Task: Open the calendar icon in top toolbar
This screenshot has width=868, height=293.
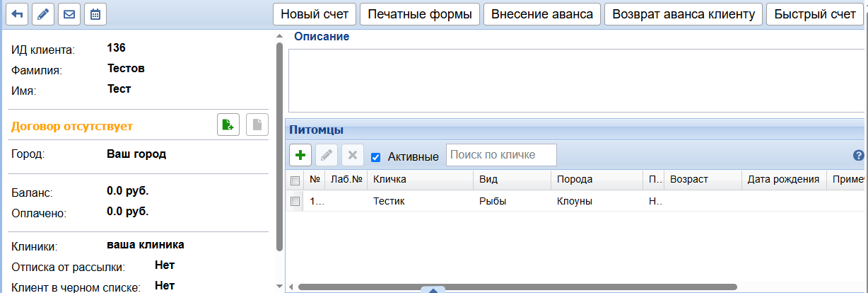Action: pyautogui.click(x=95, y=13)
